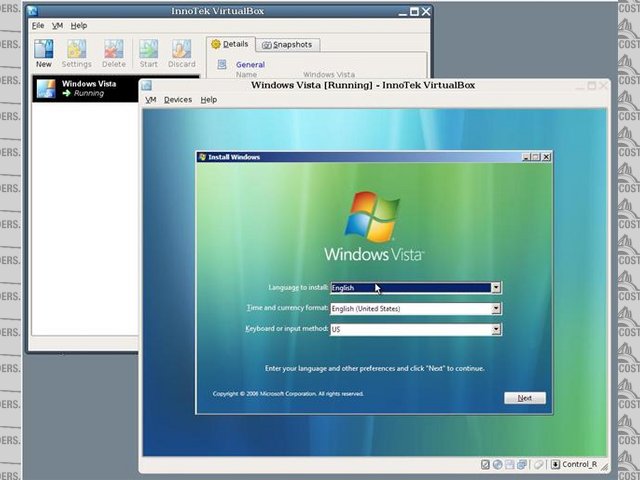Click the Windows flag icon in Install Windows title
Image resolution: width=640 pixels, height=480 pixels.
(x=202, y=157)
